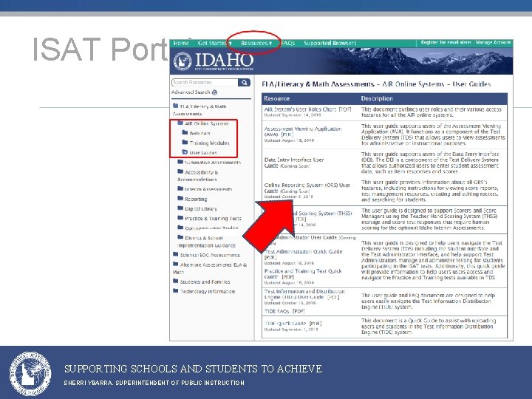The image size is (532, 399).
Task: Click Accessibility & Accommodations folder icon
Action: pyautogui.click(x=180, y=171)
